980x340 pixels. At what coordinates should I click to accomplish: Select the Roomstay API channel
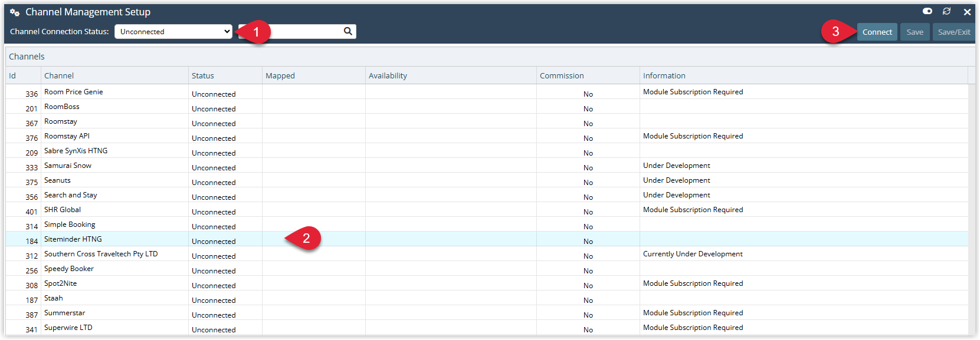click(x=487, y=136)
